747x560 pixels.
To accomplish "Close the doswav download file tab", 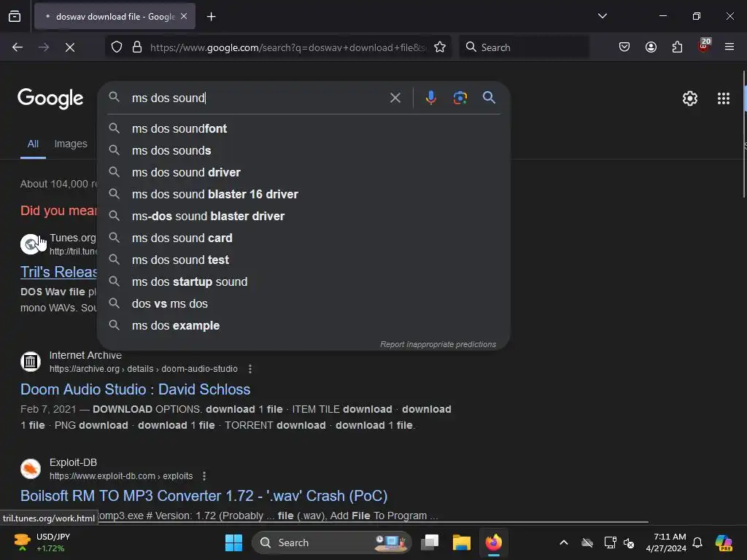I will 184,16.
